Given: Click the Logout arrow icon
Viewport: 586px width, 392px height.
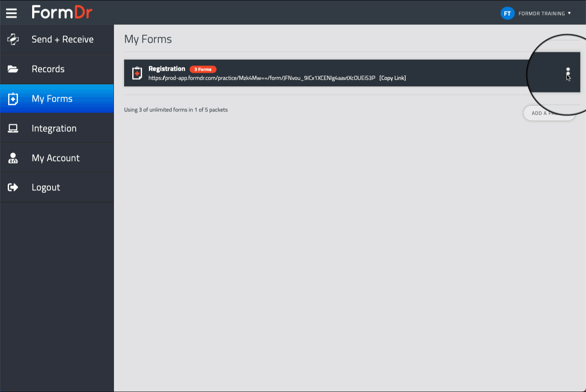Looking at the screenshot, I should click(13, 187).
